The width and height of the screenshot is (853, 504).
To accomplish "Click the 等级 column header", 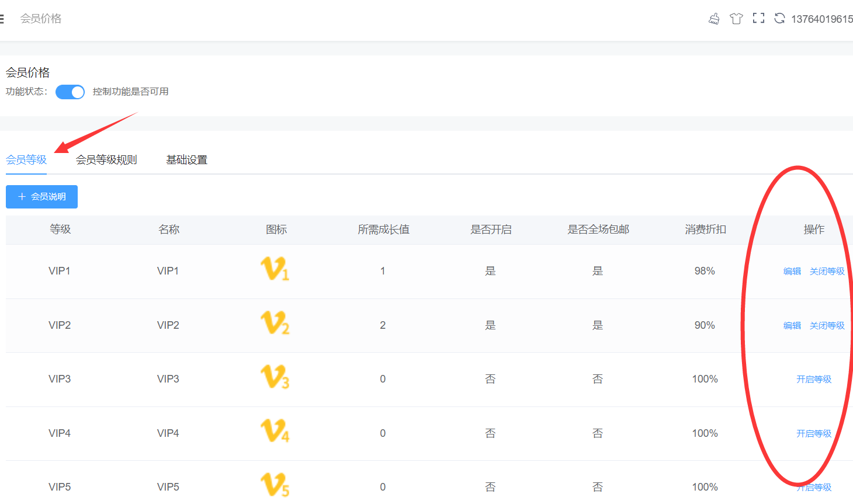I will pos(60,230).
